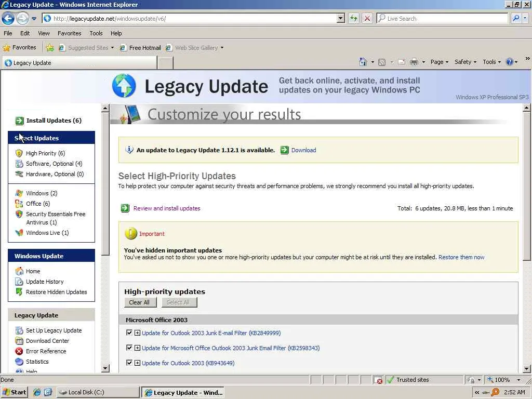
Task: Open Software, Optional (4) updates
Action: [54, 164]
